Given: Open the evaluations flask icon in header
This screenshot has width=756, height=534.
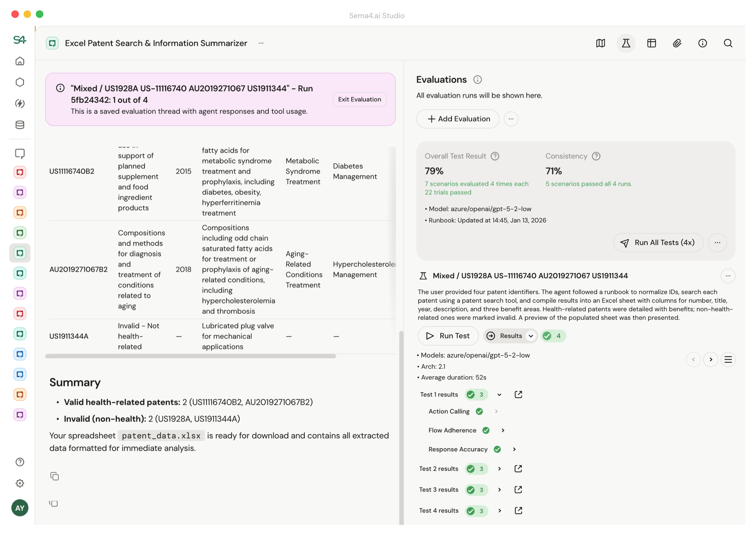Looking at the screenshot, I should (x=626, y=43).
